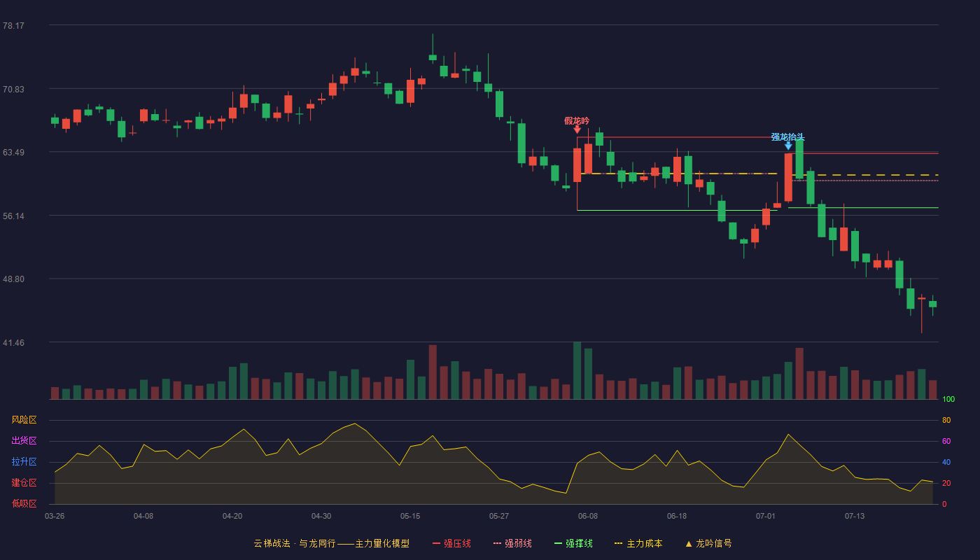Select the 出货区 zone label
This screenshot has width=980, height=560.
point(24,441)
